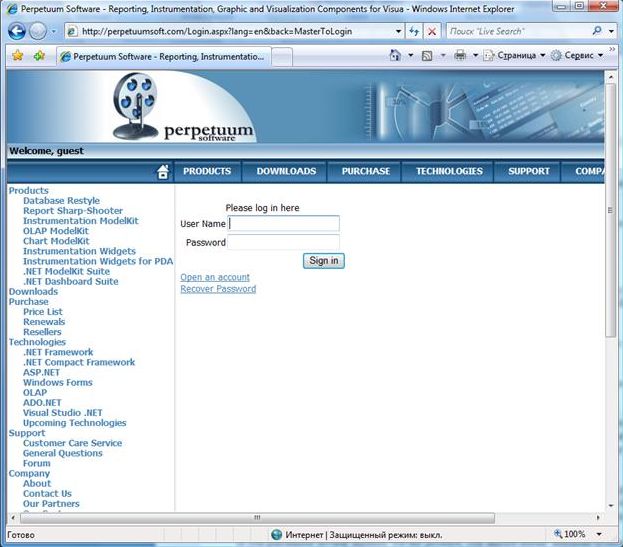
Task: Click the horizontal scrollbar thumb
Action: (257, 518)
